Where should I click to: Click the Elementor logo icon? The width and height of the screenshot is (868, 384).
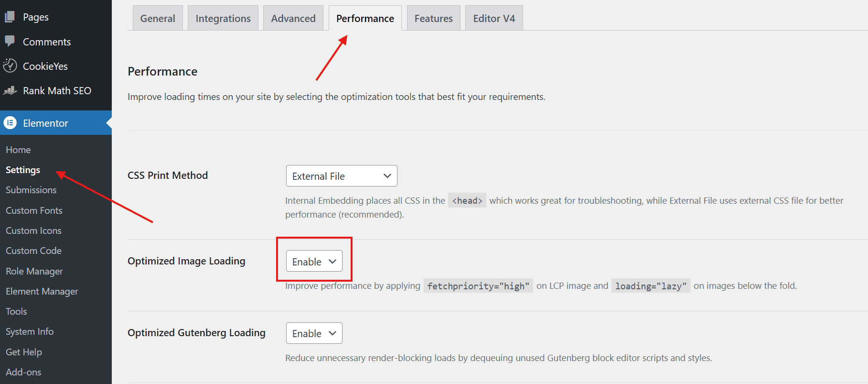pyautogui.click(x=10, y=123)
